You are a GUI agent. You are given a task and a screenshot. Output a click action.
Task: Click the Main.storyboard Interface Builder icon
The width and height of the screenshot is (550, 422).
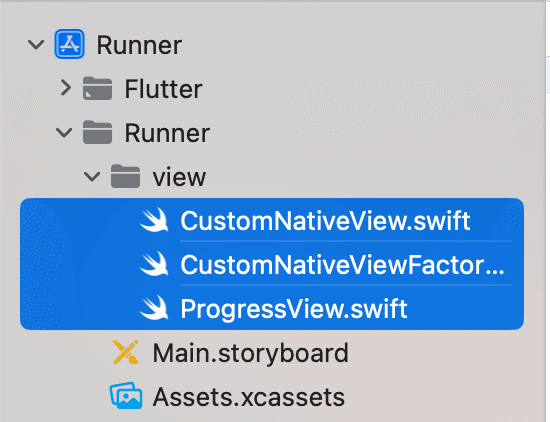(126, 352)
